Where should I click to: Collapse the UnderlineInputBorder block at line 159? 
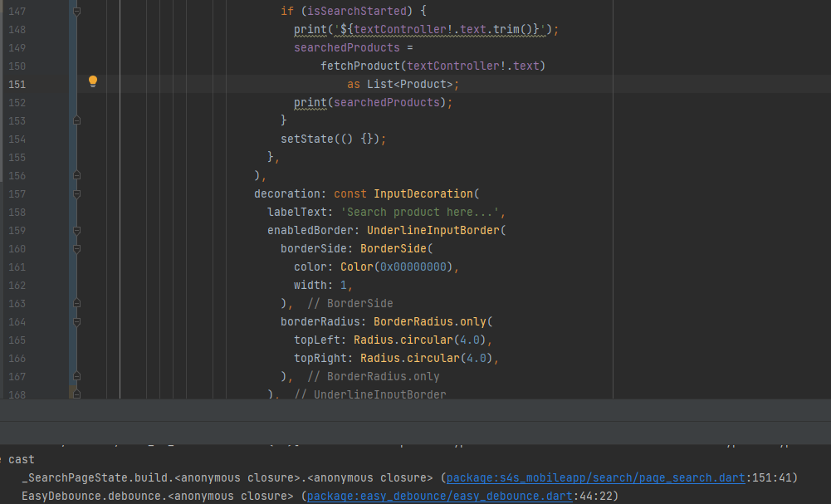tap(77, 231)
